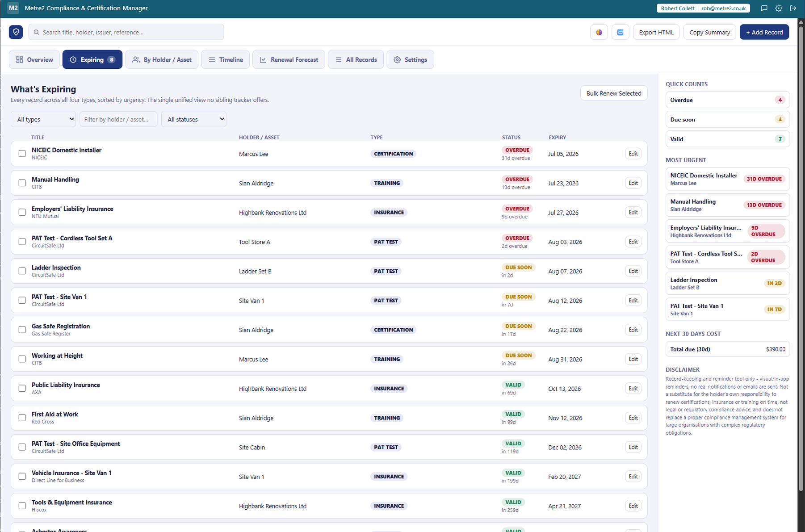Image resolution: width=805 pixels, height=532 pixels.
Task: Toggle theme with the half-circle color icon
Action: [x=599, y=32]
